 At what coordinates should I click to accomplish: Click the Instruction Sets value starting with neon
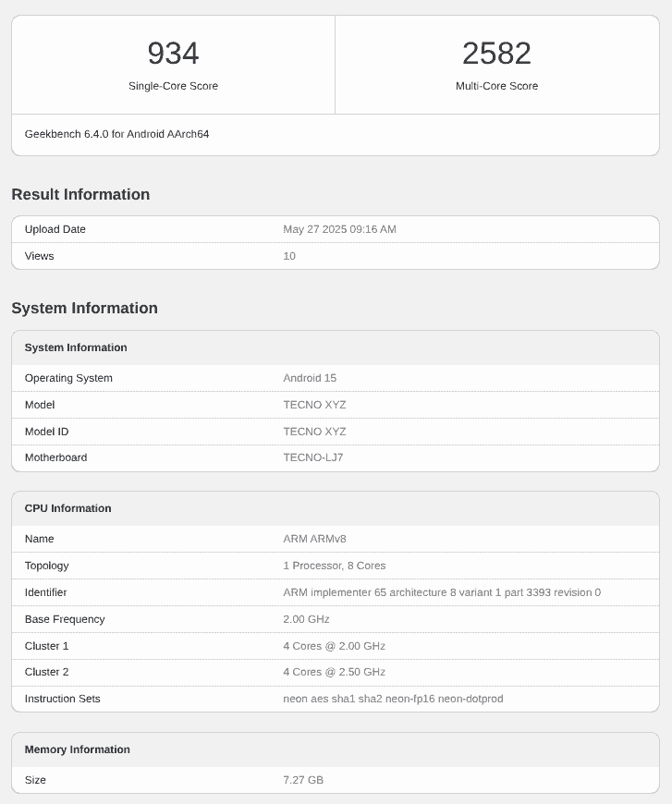point(393,699)
